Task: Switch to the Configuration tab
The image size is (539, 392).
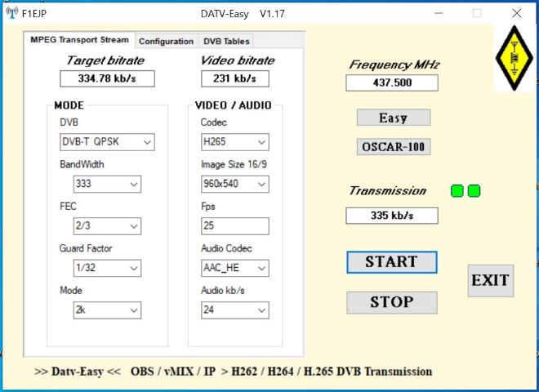Action: [x=166, y=42]
